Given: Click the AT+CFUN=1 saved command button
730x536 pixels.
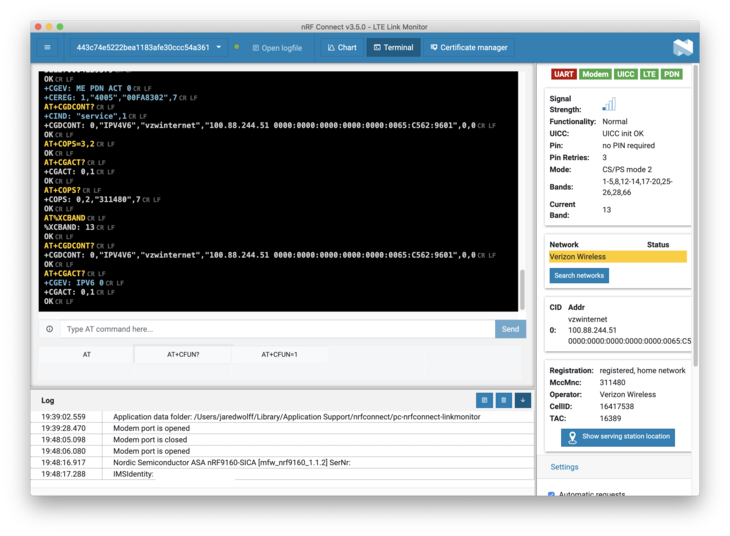Looking at the screenshot, I should pyautogui.click(x=279, y=354).
